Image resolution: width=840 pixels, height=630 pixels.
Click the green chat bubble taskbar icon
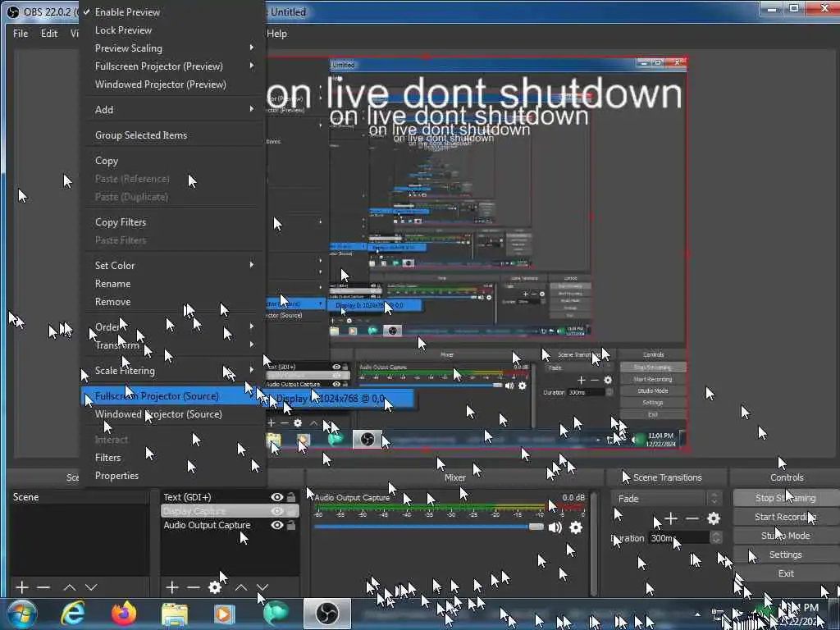(x=276, y=614)
